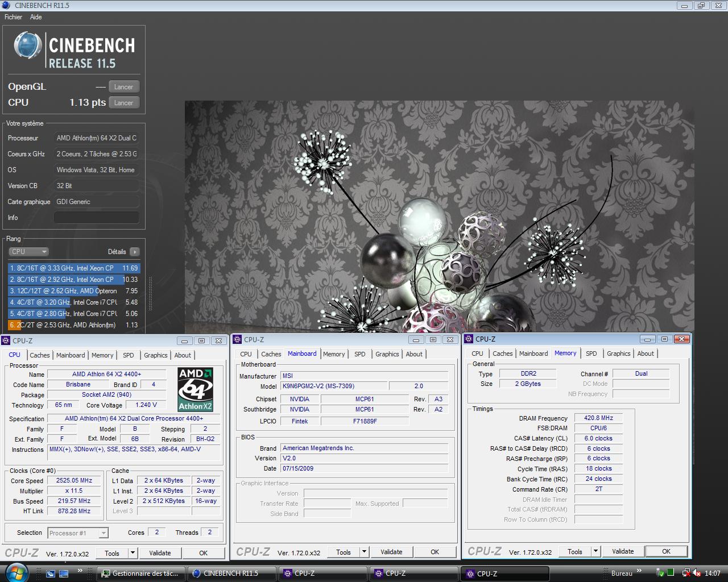
Task: Click Validate in CPU-Z Mainboard window
Action: [391, 552]
